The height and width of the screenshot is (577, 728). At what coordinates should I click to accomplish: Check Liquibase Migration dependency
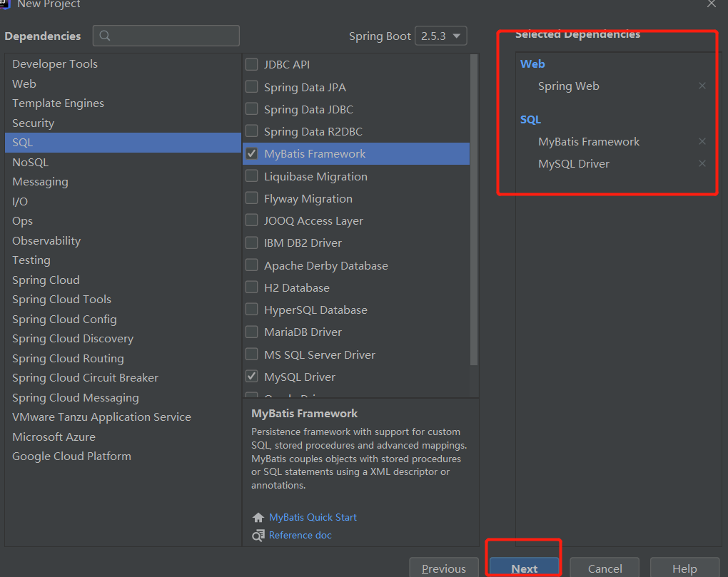252,175
